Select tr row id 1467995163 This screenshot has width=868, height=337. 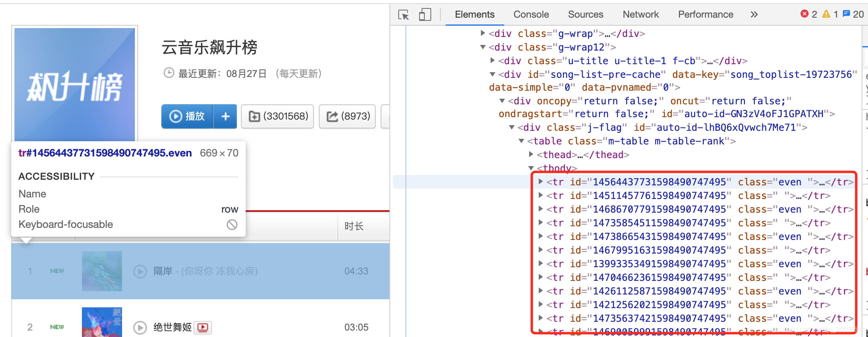[x=688, y=250]
